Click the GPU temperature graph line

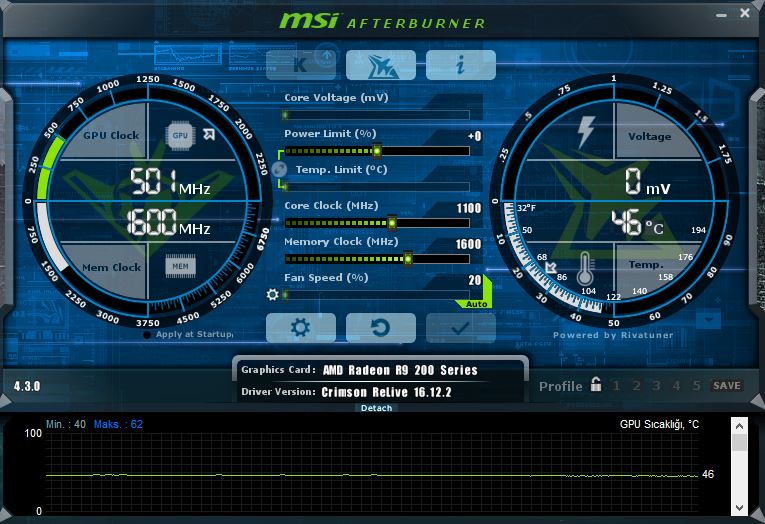[x=372, y=475]
